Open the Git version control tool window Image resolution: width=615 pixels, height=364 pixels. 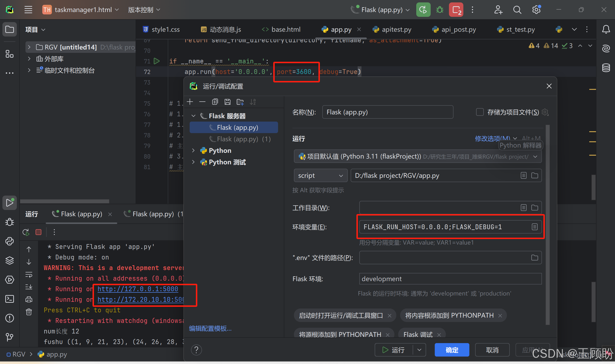coord(10,337)
